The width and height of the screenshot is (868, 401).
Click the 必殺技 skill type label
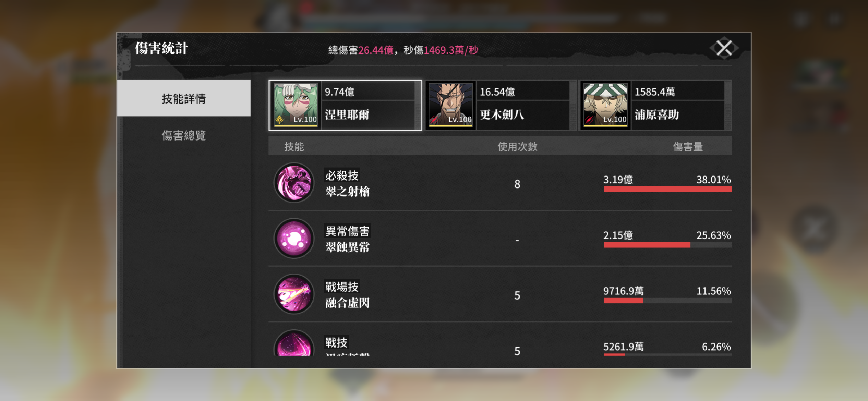click(x=342, y=175)
